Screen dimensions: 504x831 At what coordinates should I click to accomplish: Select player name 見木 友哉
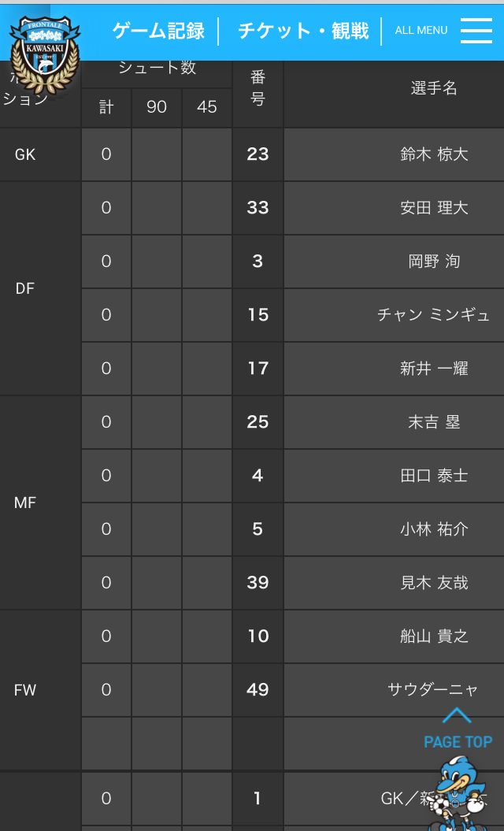(434, 583)
